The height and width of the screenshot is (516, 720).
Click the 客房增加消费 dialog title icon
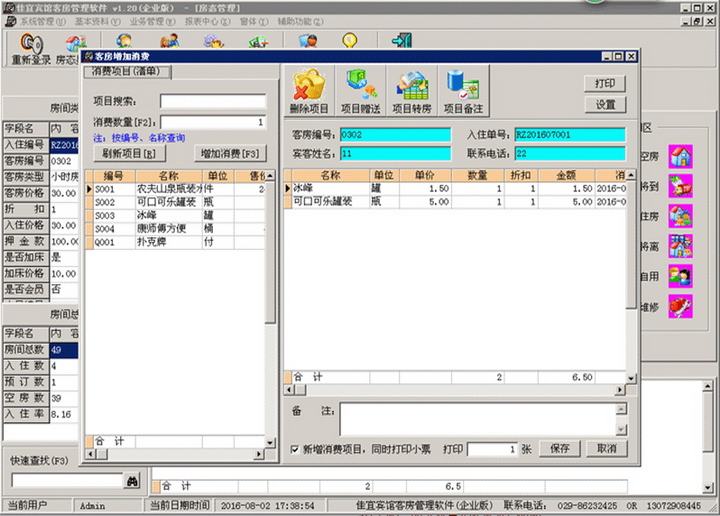coord(89,56)
